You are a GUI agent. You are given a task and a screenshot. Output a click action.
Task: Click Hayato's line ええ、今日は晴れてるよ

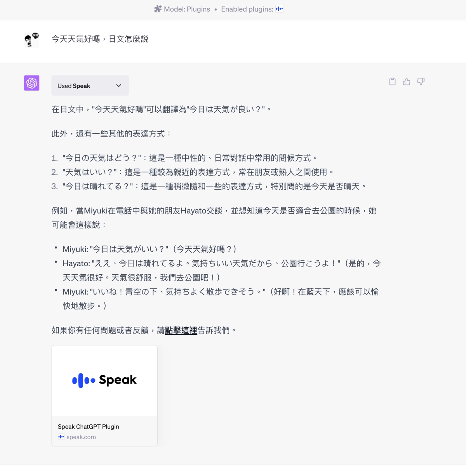click(x=222, y=270)
